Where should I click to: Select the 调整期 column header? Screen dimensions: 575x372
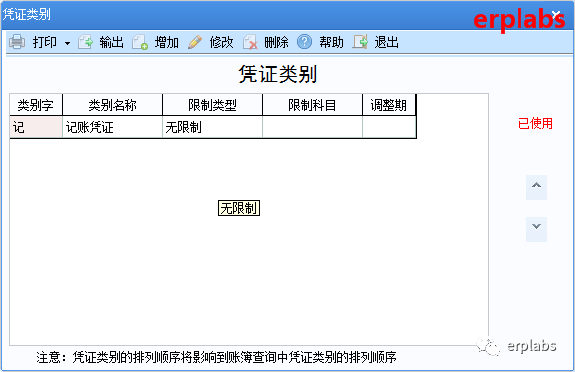(x=389, y=105)
